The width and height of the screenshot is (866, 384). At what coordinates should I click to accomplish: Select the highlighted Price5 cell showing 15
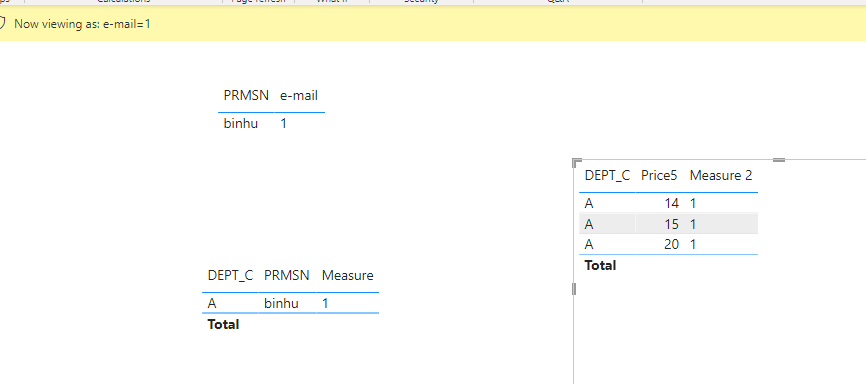pos(671,224)
